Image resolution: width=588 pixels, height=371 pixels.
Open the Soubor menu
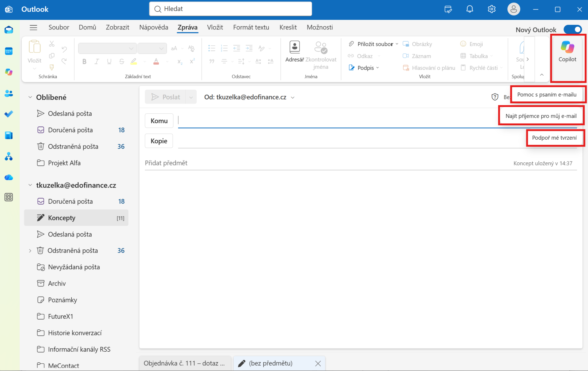[59, 27]
